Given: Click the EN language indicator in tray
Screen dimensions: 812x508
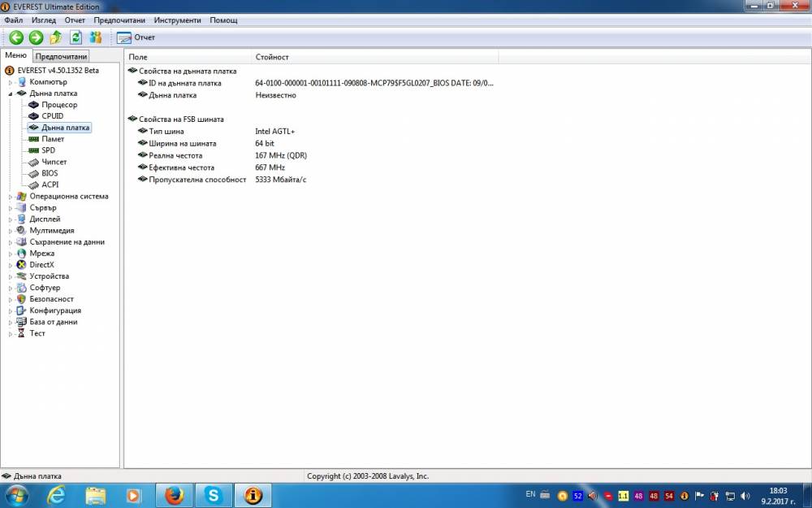Looking at the screenshot, I should (530, 494).
